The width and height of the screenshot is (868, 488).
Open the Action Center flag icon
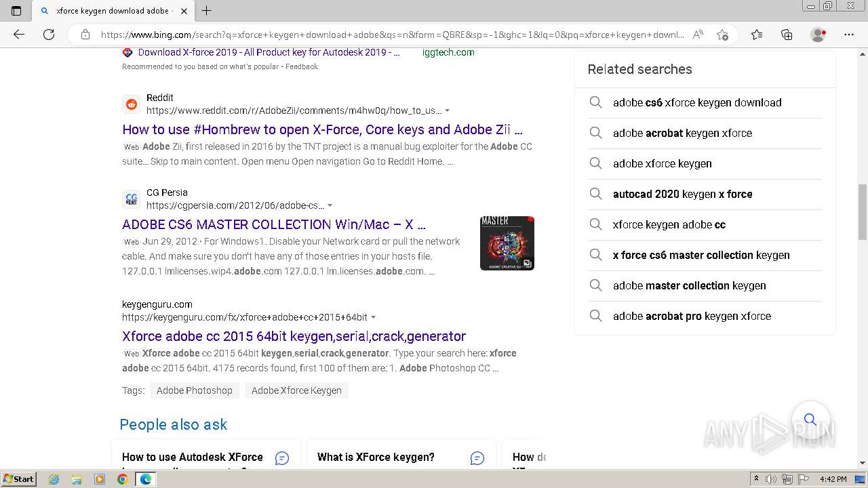point(802,479)
